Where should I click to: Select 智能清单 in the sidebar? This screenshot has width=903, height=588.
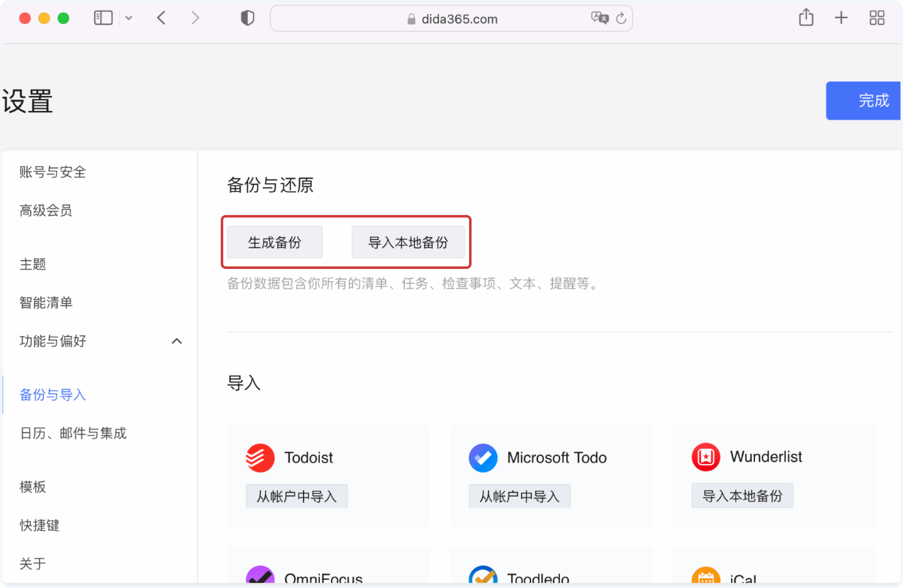[x=46, y=303]
